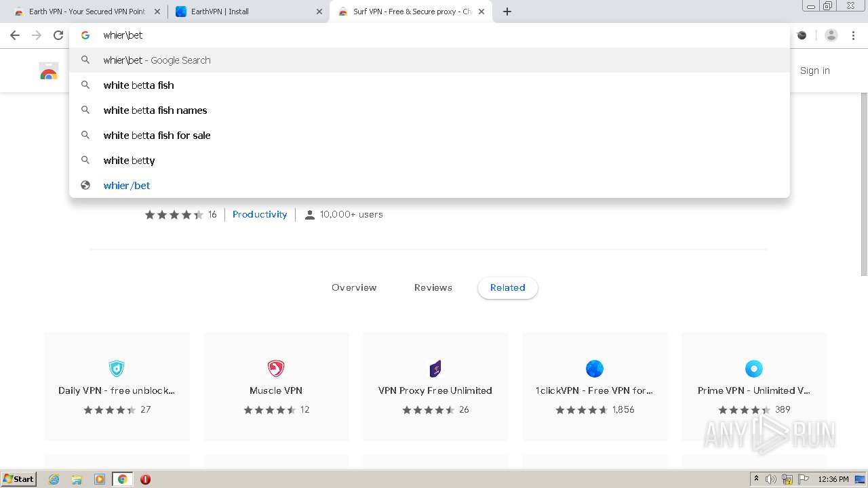Screen dimensions: 868x488
Task: Click the Google icon in the address bar
Action: pyautogui.click(x=85, y=35)
